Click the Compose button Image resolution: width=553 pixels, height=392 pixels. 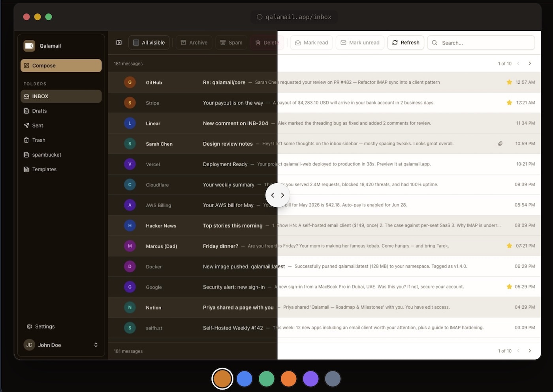click(61, 66)
